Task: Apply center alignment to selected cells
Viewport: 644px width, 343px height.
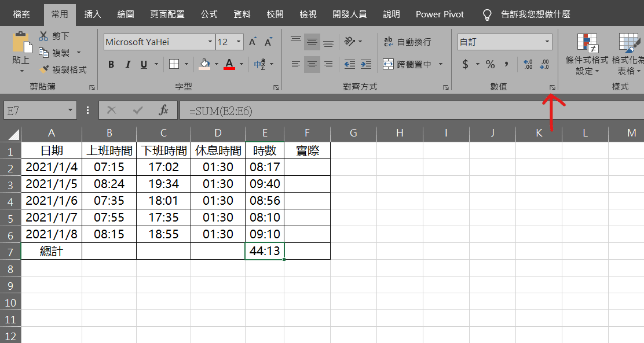Action: point(312,65)
